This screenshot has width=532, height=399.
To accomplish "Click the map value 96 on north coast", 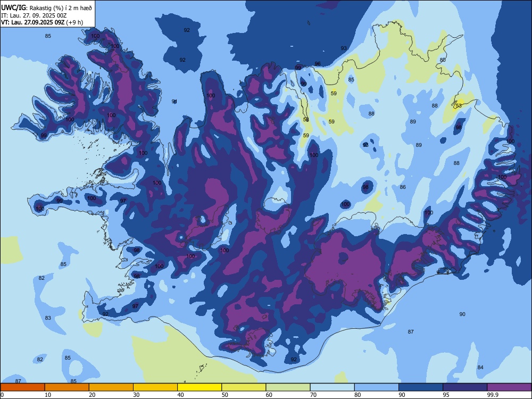I will click(x=318, y=64).
